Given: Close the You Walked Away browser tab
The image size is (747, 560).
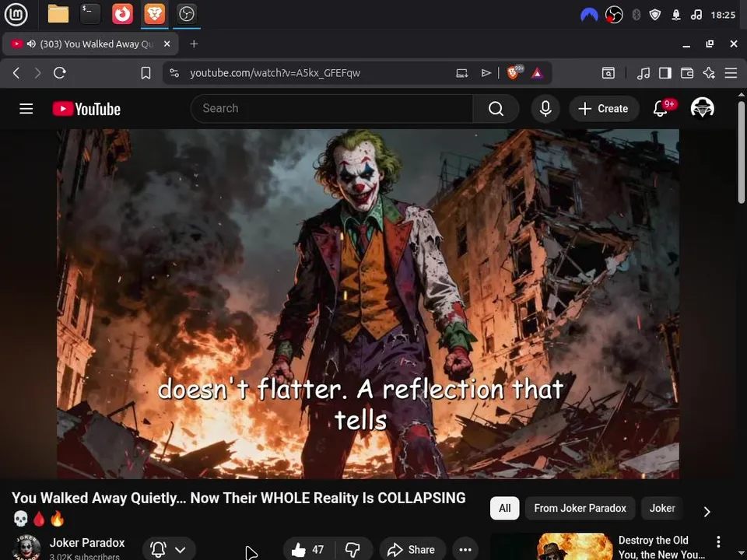Looking at the screenshot, I should click(x=167, y=44).
